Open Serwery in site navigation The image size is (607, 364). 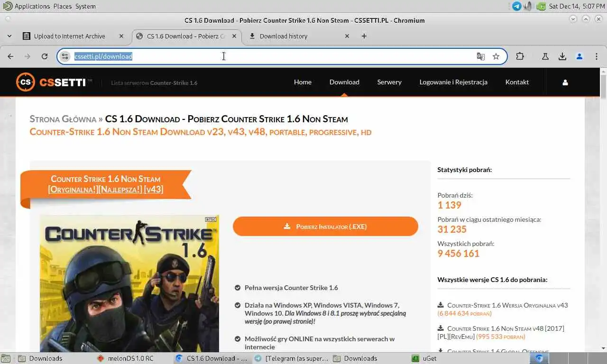[x=389, y=82]
